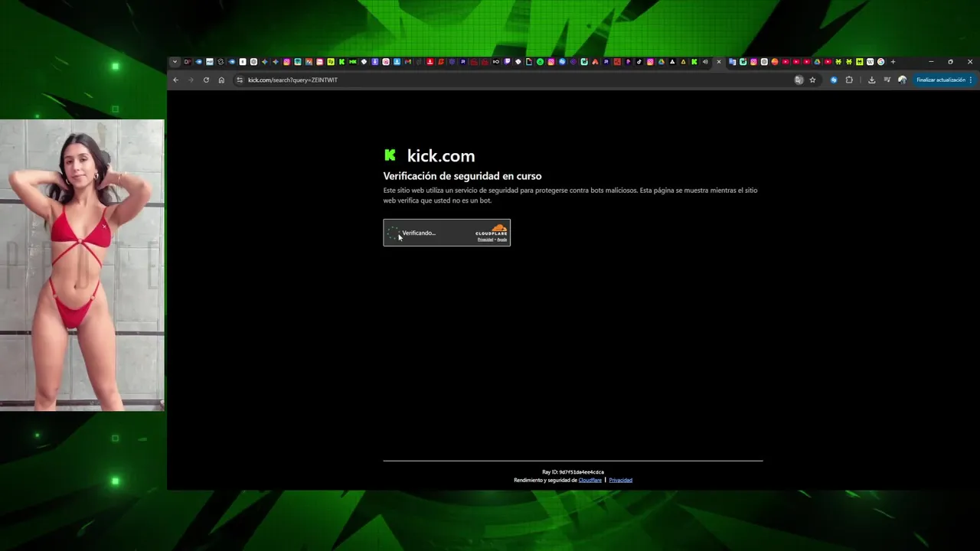Open Privacidad link inside verification widget
The height and width of the screenshot is (551, 980).
click(x=485, y=240)
